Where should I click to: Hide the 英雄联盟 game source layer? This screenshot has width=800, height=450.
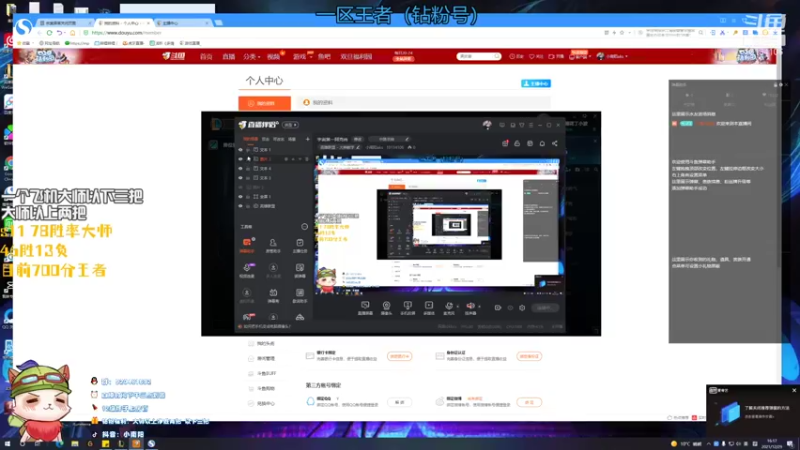coord(240,206)
